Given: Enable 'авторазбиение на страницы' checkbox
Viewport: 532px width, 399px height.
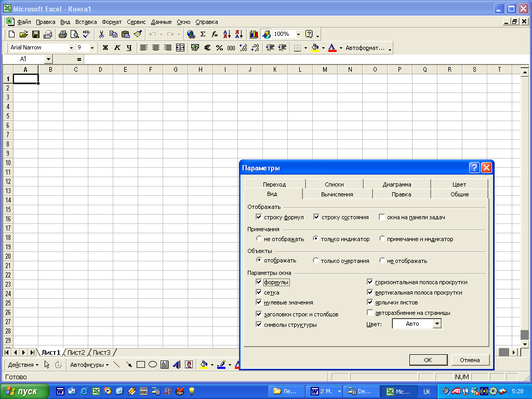Looking at the screenshot, I should coord(370,312).
